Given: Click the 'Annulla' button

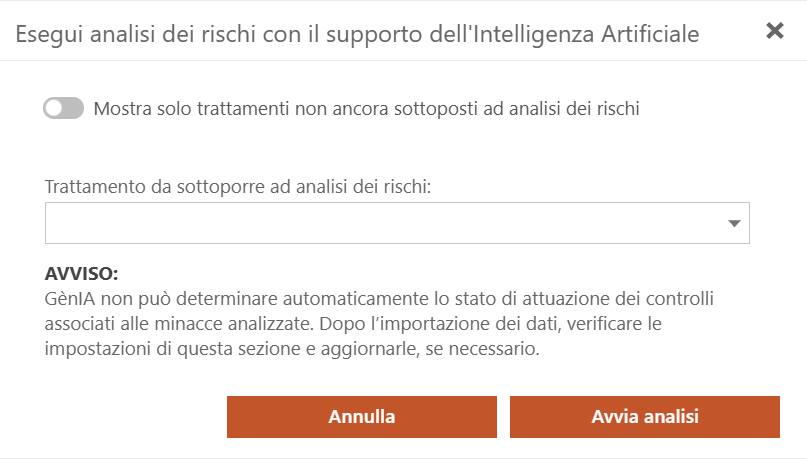Looking at the screenshot, I should click(x=361, y=416).
